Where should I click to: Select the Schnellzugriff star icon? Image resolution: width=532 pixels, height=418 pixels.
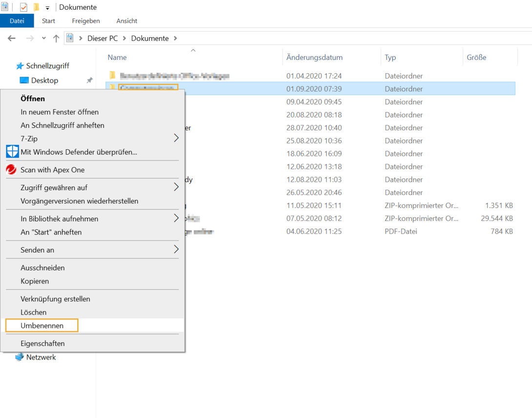point(20,65)
